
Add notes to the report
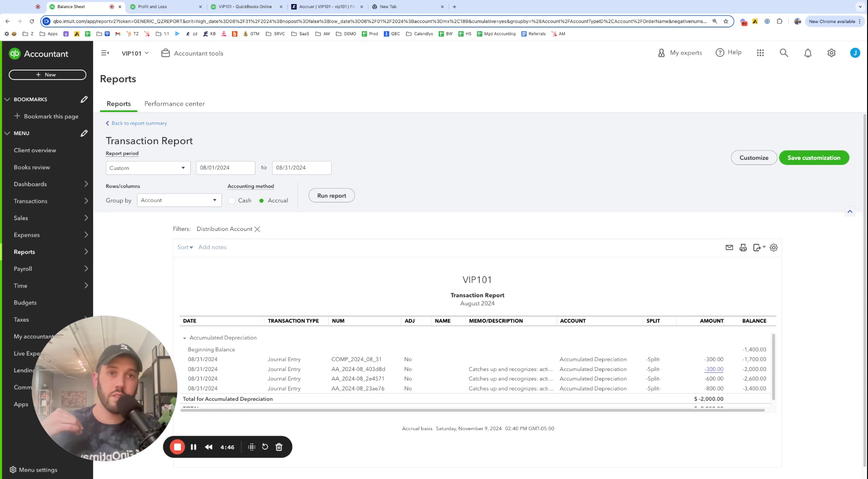pyautogui.click(x=212, y=247)
